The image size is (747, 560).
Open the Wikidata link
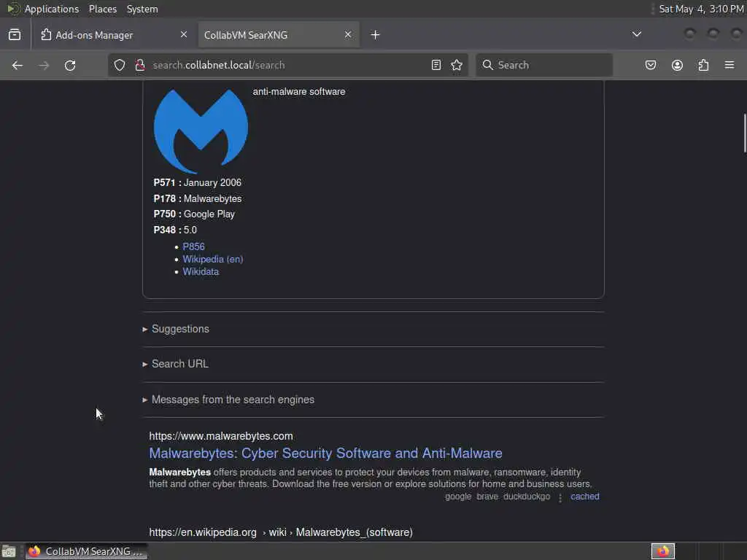click(201, 271)
